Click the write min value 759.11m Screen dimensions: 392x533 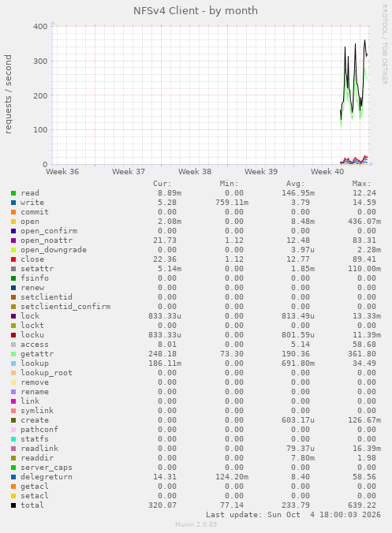click(232, 203)
